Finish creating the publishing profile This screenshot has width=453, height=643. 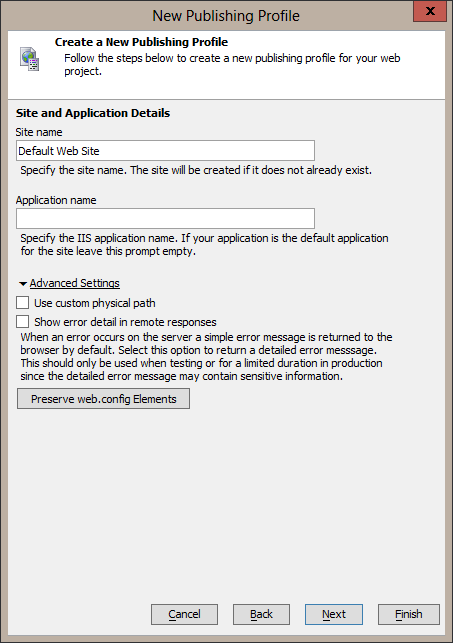tap(409, 614)
